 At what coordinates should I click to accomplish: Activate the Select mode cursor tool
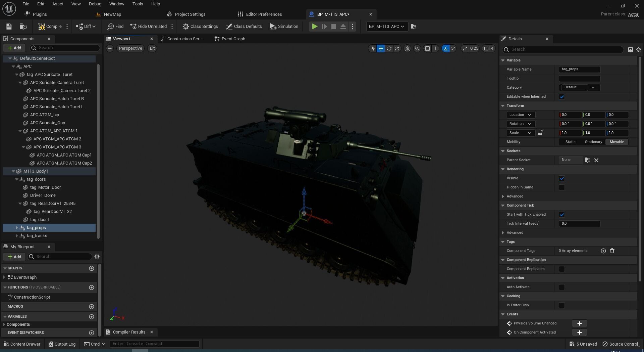point(373,48)
